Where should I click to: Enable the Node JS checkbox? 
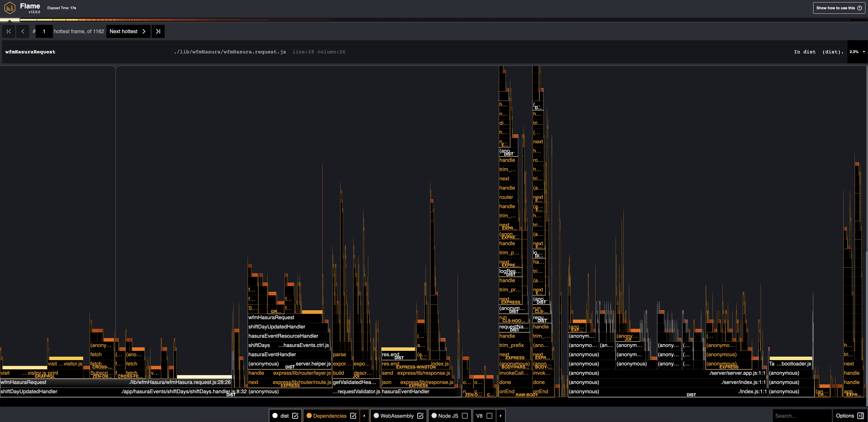pos(465,416)
